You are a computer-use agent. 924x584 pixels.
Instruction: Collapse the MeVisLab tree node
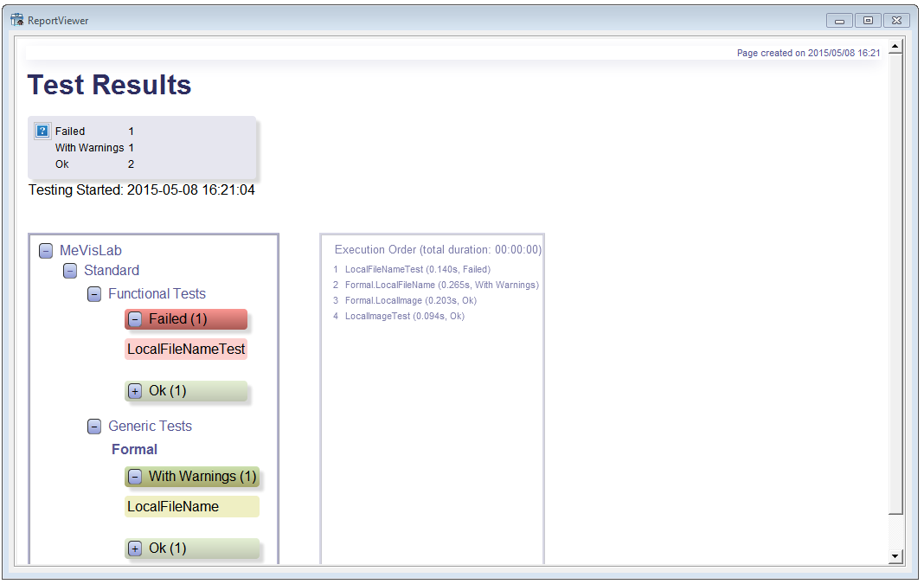pyautogui.click(x=46, y=251)
